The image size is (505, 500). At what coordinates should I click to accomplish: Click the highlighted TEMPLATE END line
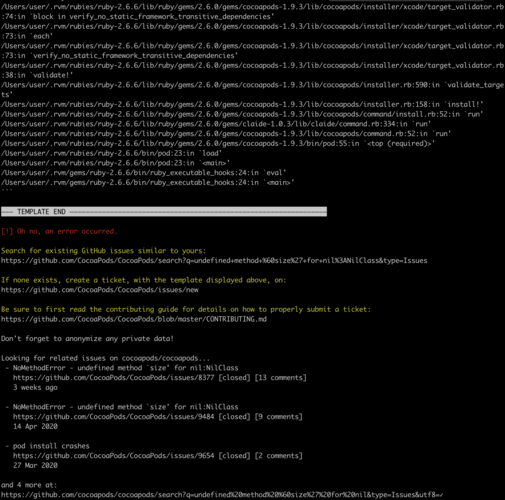(164, 212)
